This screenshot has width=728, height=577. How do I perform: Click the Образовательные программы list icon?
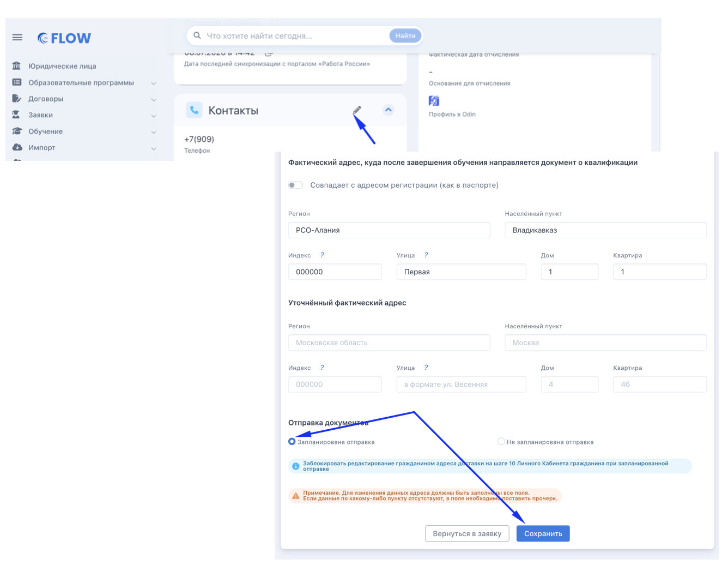click(17, 82)
